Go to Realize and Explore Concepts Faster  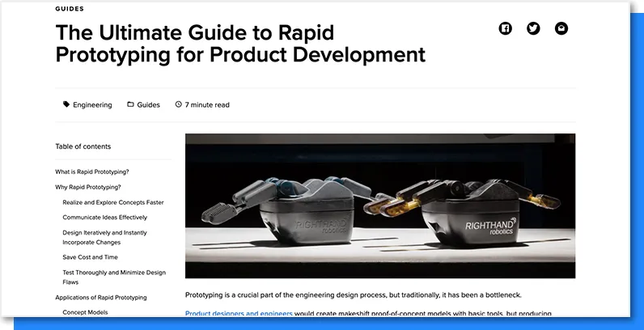tap(113, 202)
